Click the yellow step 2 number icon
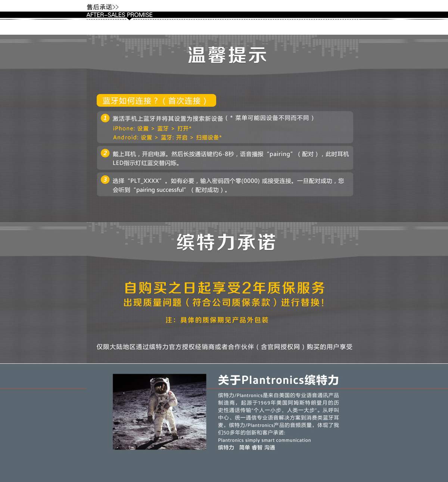The height and width of the screenshot is (482, 448). [105, 153]
